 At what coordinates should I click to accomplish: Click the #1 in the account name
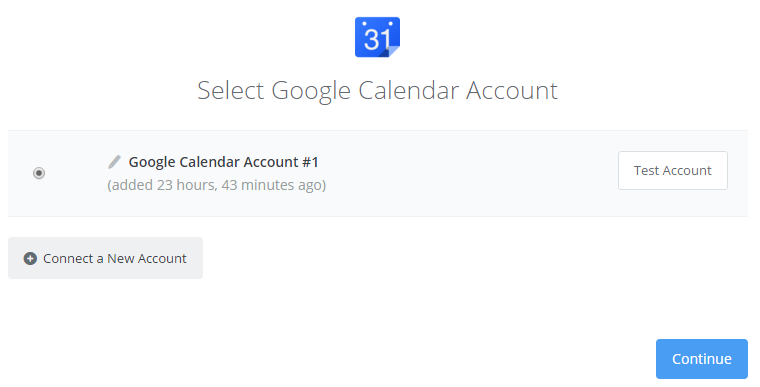pyautogui.click(x=310, y=162)
